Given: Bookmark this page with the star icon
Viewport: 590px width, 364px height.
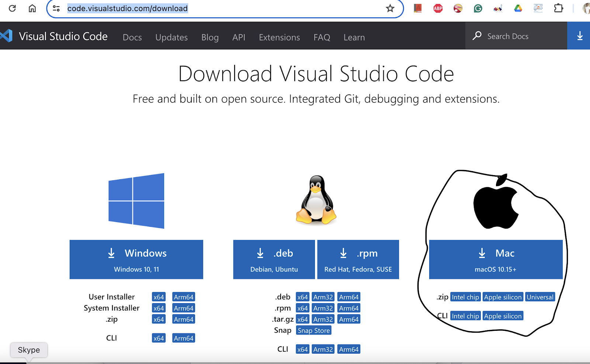Looking at the screenshot, I should (390, 8).
